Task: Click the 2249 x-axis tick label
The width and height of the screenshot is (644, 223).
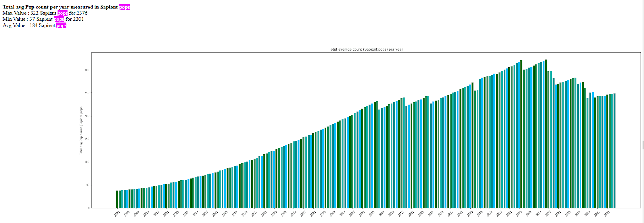Action: click(x=234, y=213)
